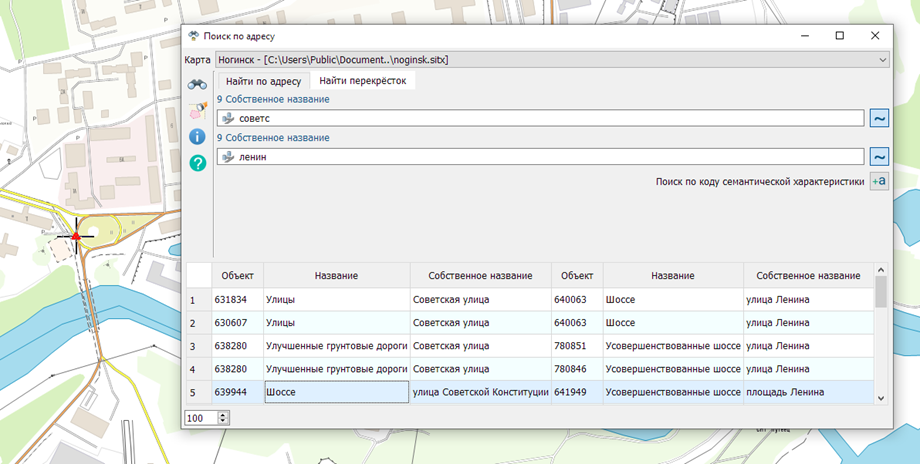Switch to the 'Найти перекрёсток' tab
The height and width of the screenshot is (464, 920).
(x=362, y=80)
